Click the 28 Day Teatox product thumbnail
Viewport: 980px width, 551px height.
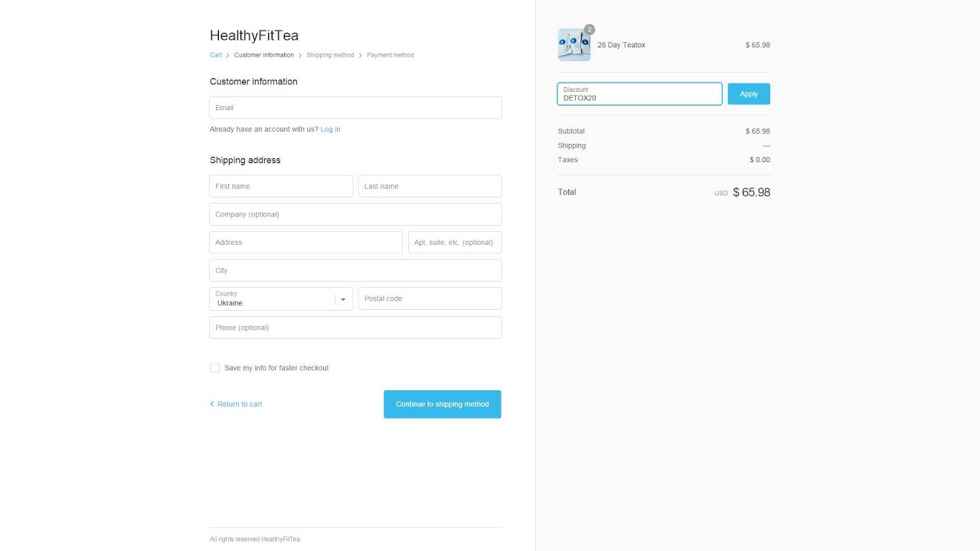click(x=573, y=45)
